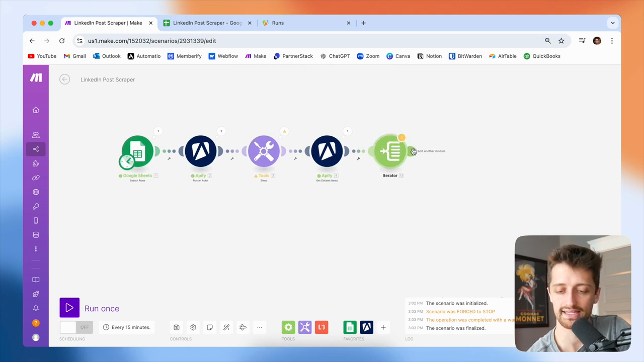Viewport: 644px width, 362px height.
Task: Set filter wrench after Google Sheets module
Action: (x=169, y=158)
